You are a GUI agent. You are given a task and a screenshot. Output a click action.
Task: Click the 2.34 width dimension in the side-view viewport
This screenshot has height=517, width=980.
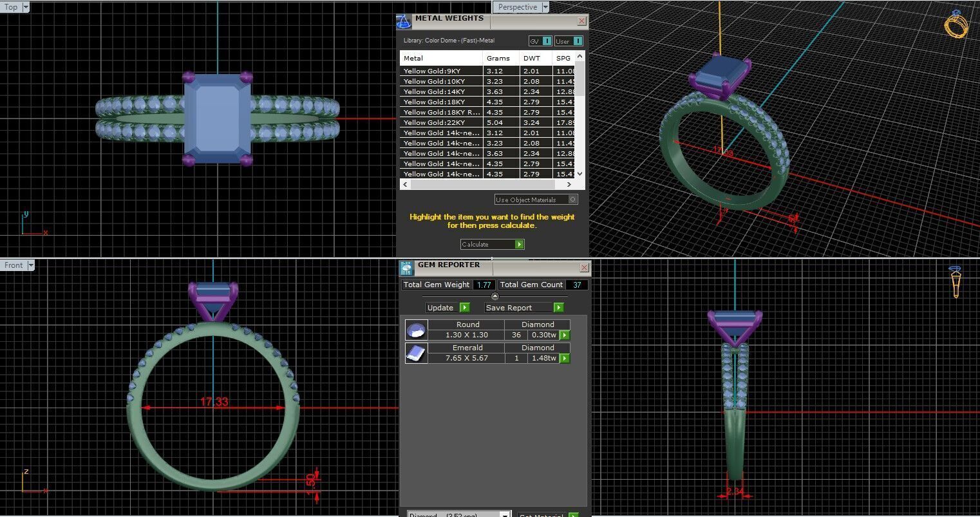(735, 492)
